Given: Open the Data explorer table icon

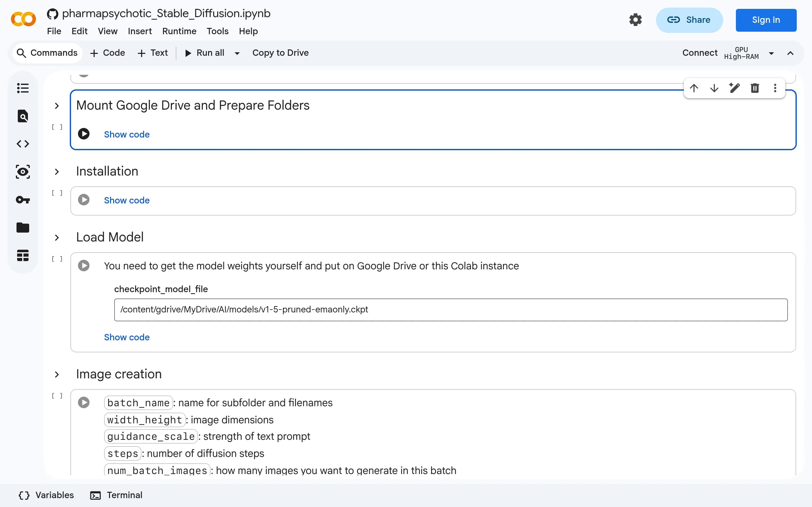Looking at the screenshot, I should click(x=23, y=255).
